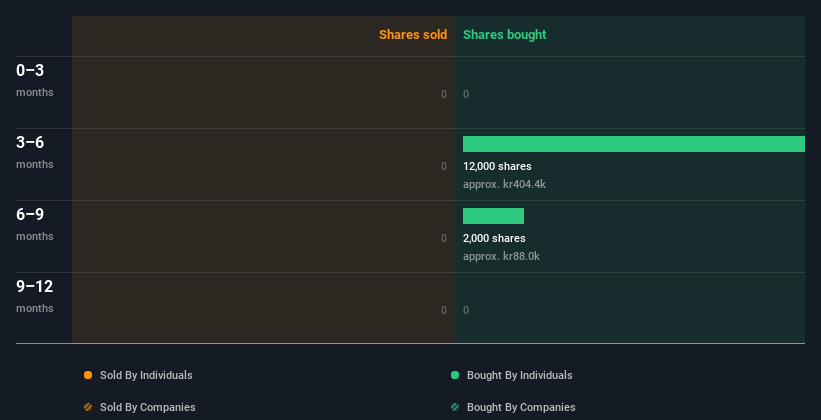Click the green Bought By Individuals dot
821x420 pixels.
pyautogui.click(x=455, y=375)
